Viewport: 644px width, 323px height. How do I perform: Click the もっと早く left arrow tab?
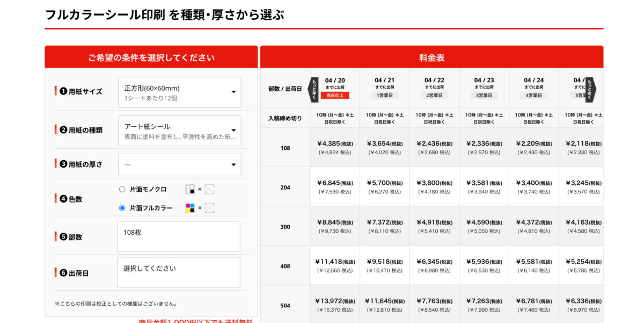click(x=314, y=89)
